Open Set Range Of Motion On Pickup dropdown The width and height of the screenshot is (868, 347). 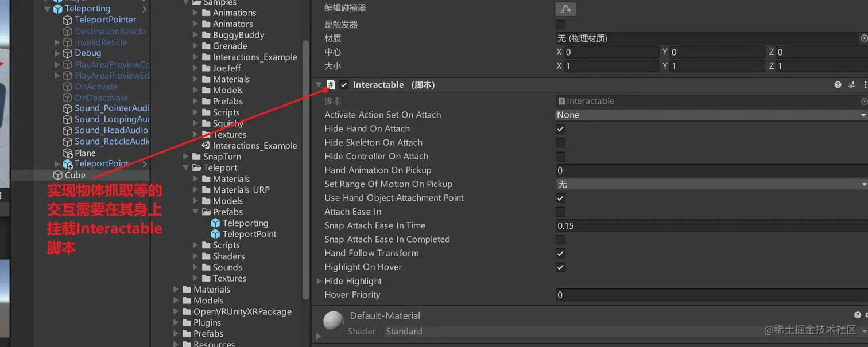(x=711, y=184)
